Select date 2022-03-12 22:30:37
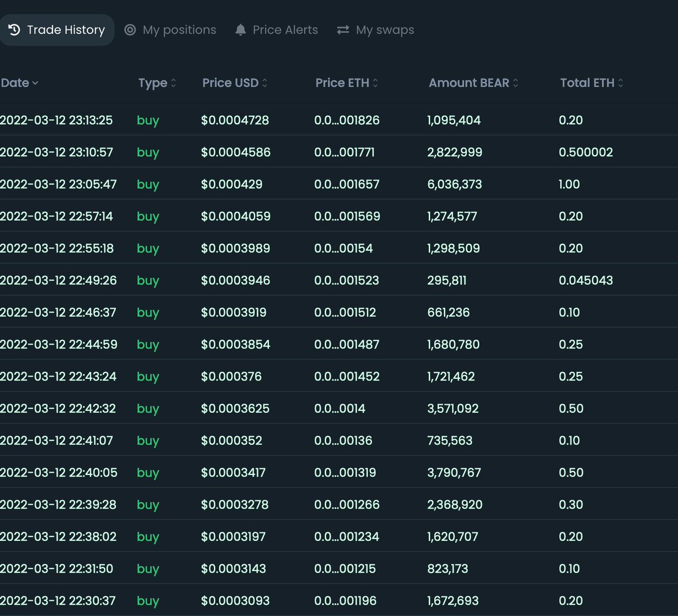 tap(58, 601)
